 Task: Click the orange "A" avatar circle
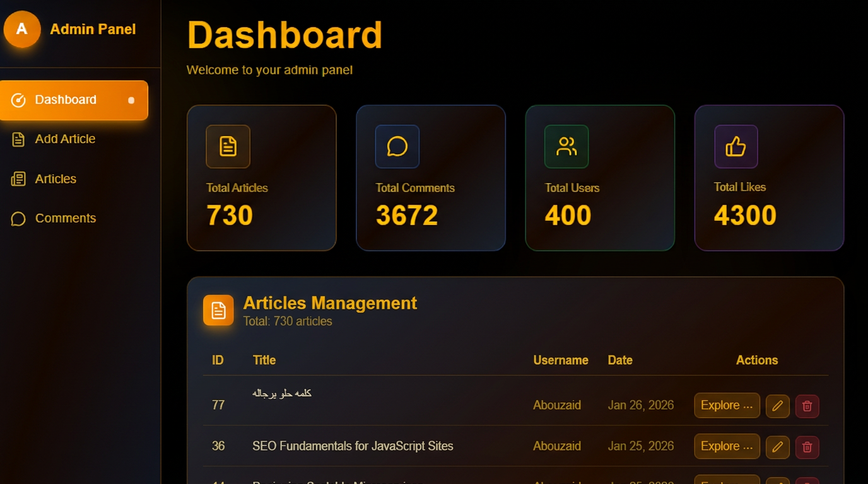(x=22, y=29)
